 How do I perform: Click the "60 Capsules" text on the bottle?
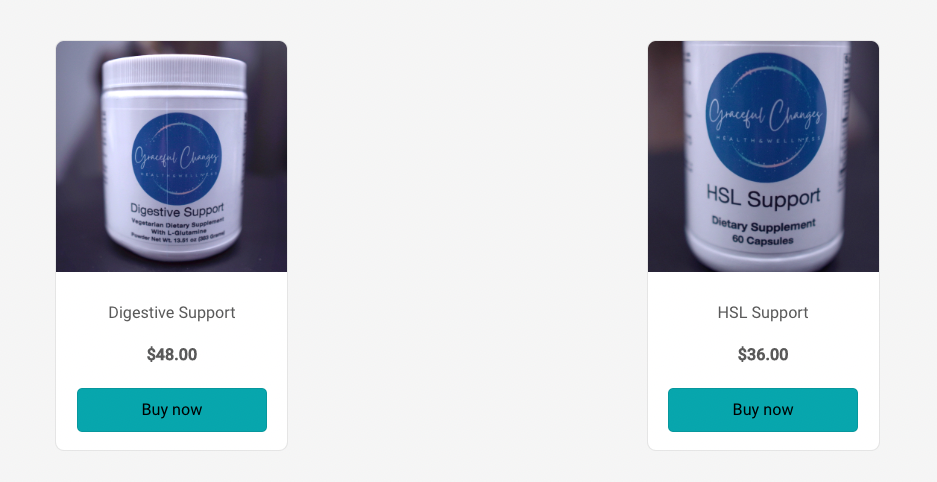[x=763, y=240]
